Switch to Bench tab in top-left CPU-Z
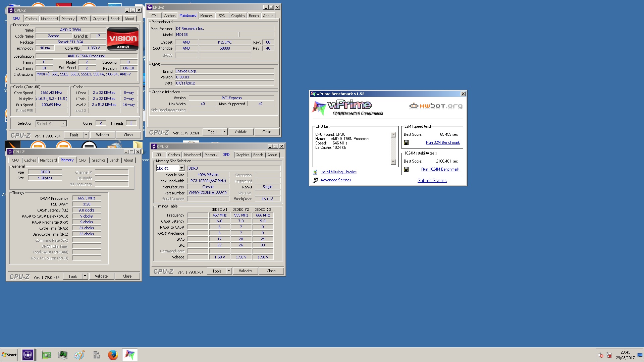Image resolution: width=644 pixels, height=362 pixels. click(115, 19)
